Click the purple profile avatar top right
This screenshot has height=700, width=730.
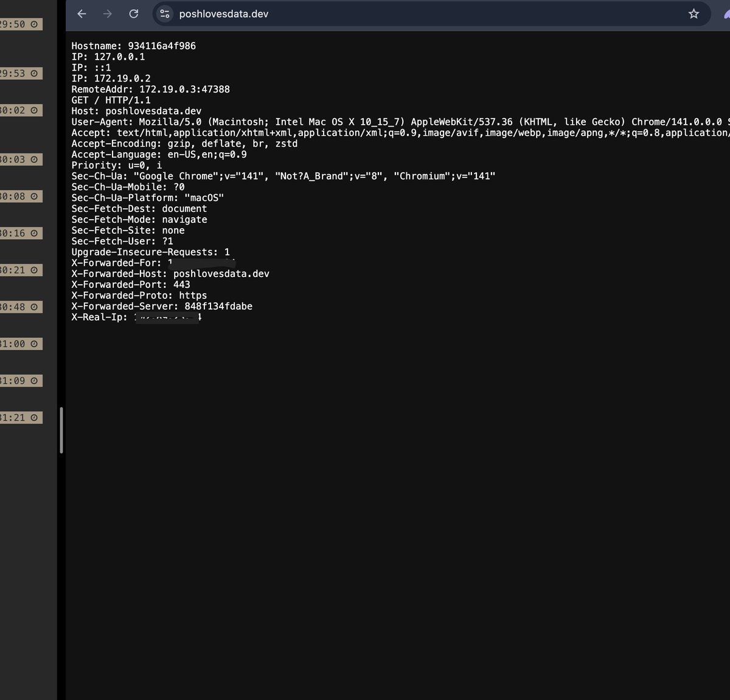(x=726, y=13)
